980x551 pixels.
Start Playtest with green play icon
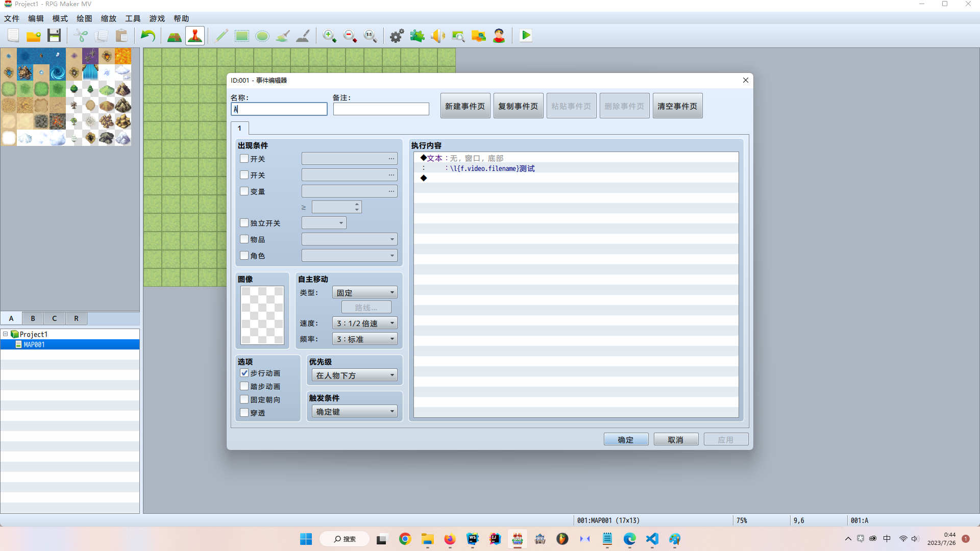526,36
